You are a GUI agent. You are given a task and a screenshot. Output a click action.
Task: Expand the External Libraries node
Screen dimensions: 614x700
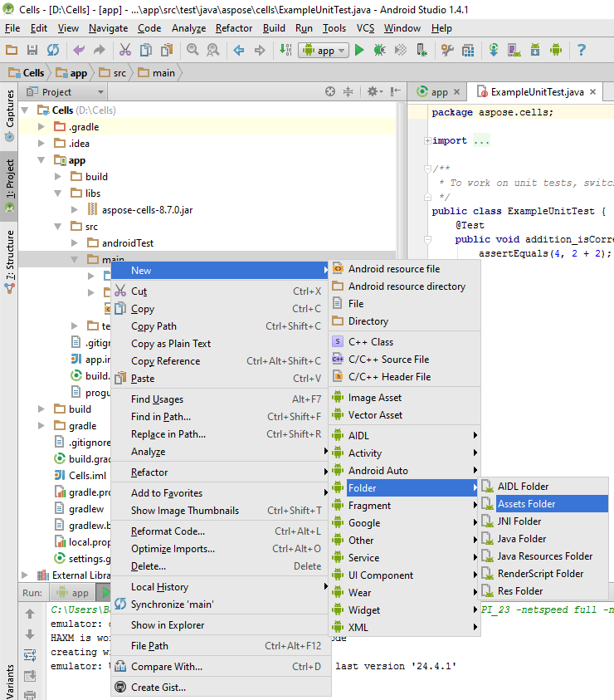click(x=25, y=575)
